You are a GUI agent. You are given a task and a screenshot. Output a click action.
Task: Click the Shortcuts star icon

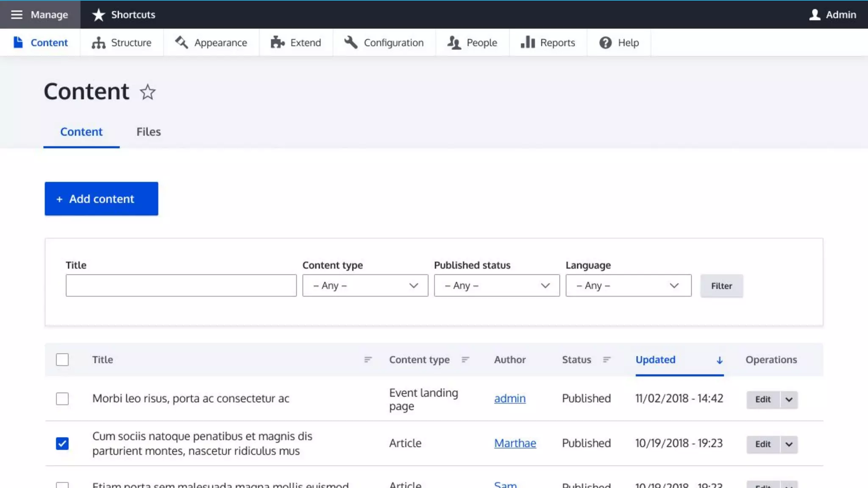pos(98,15)
